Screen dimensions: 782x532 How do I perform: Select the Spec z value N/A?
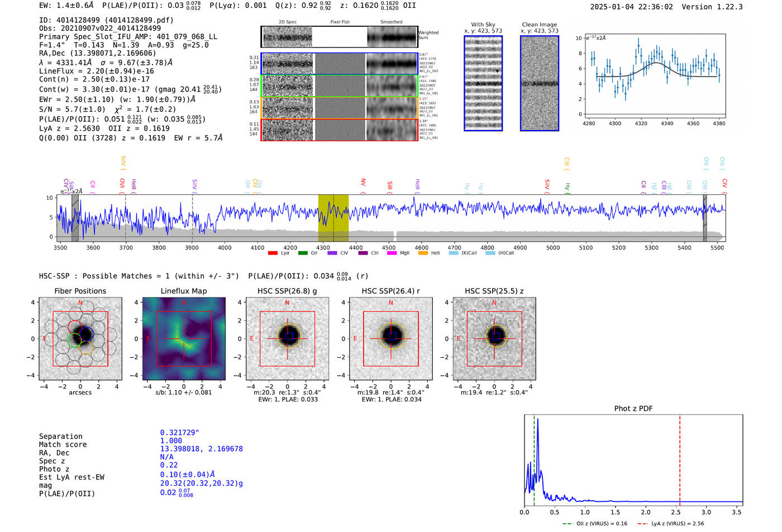166,457
